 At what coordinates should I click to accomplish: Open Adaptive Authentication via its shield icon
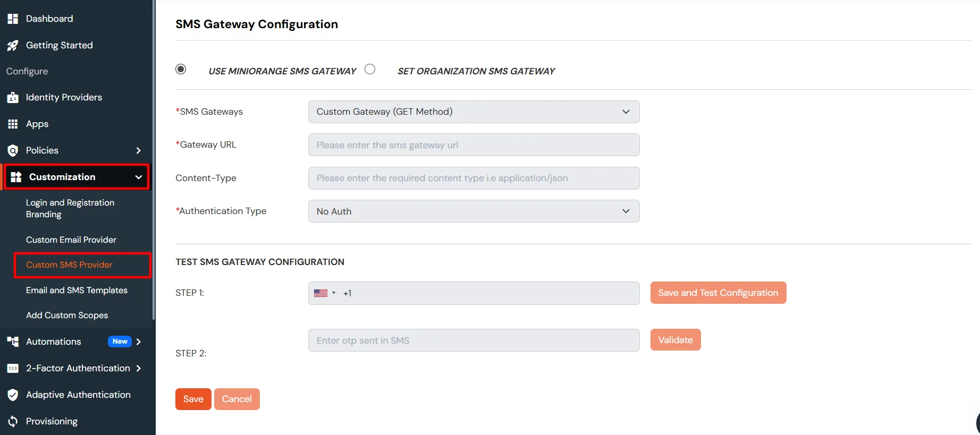point(13,395)
